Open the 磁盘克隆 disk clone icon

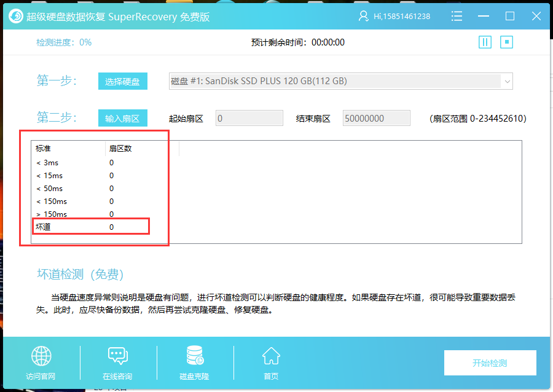[195, 355]
